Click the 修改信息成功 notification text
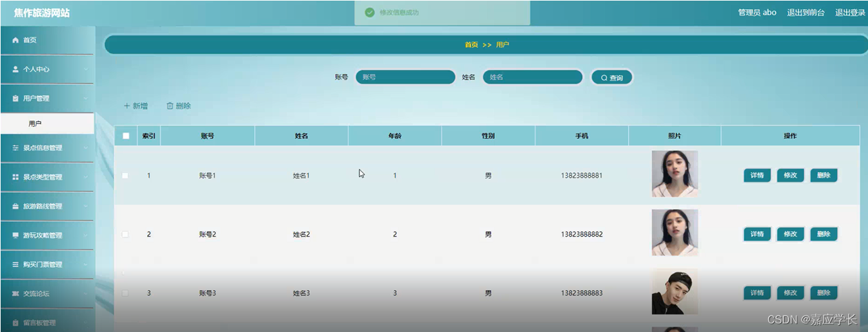Viewport: 868px width, 332px height. [x=399, y=12]
